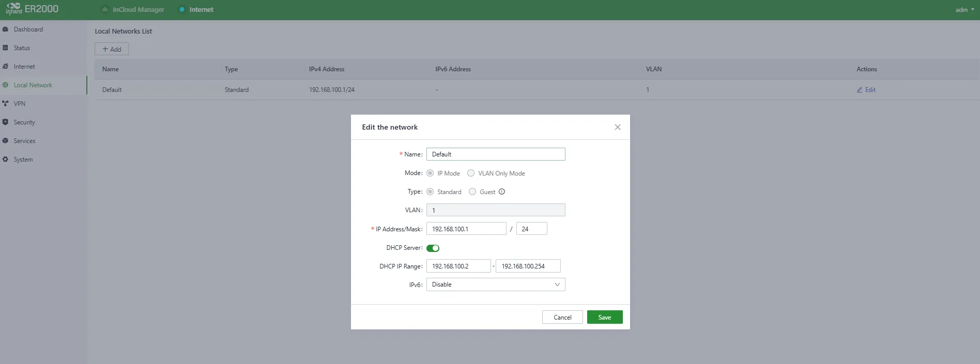This screenshot has width=980, height=364.
Task: Click the 192.168.100.1/24 table cell
Action: pos(332,90)
